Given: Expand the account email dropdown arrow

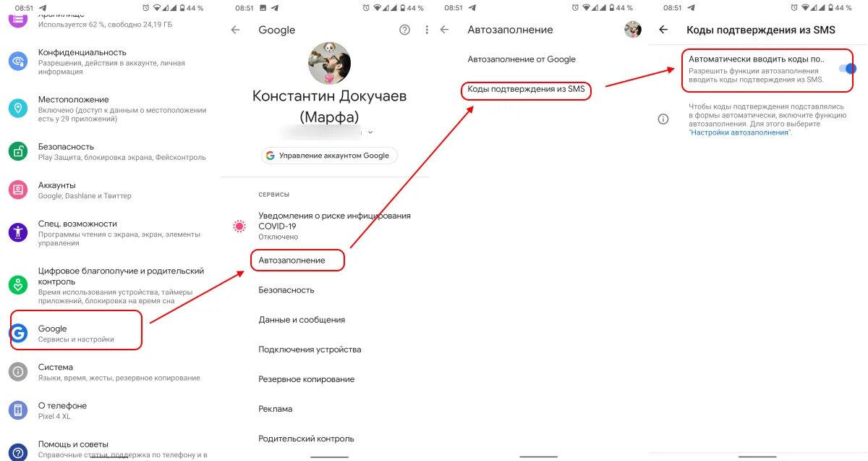Looking at the screenshot, I should point(371,132).
